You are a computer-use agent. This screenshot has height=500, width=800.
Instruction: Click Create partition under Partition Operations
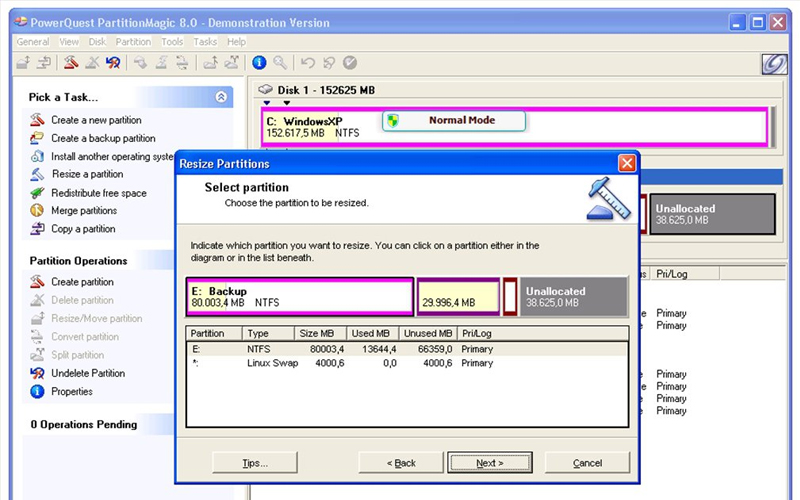pos(82,282)
